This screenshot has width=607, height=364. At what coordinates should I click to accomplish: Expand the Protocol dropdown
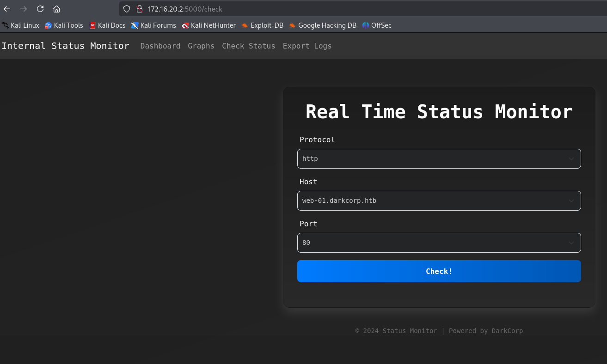[439, 158]
